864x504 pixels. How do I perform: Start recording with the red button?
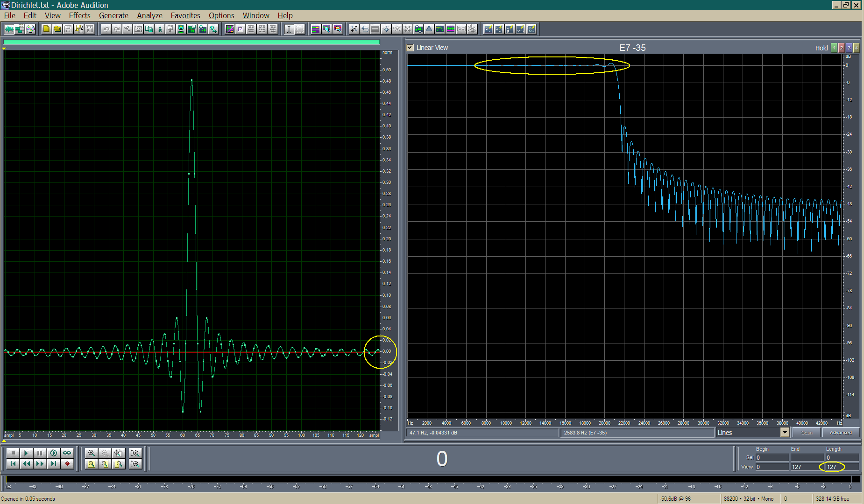click(67, 464)
